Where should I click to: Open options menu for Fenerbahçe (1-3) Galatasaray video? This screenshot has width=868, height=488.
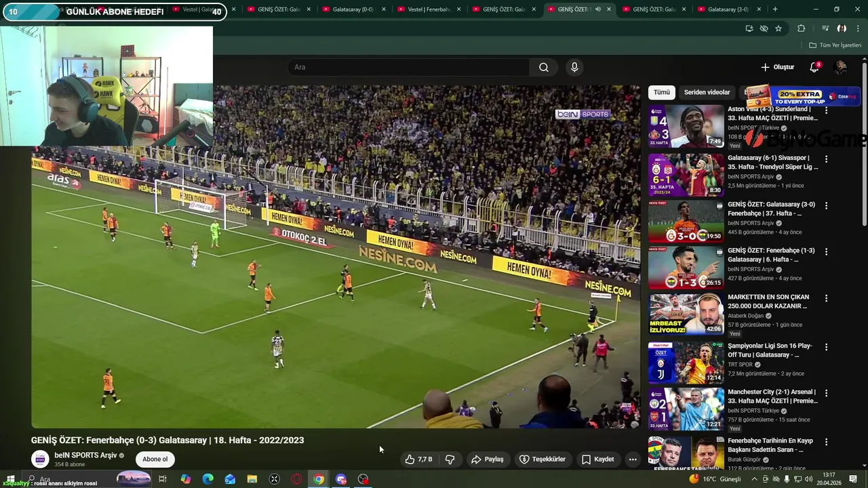pyautogui.click(x=826, y=251)
